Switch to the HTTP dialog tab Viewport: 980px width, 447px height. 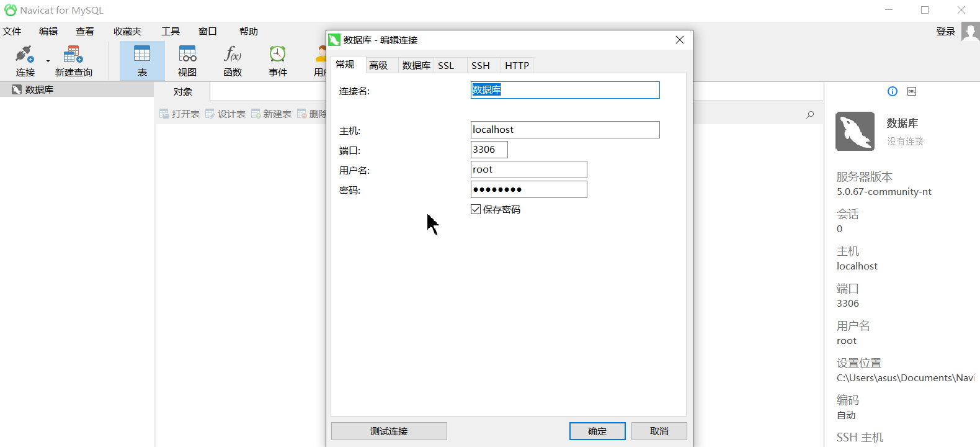tap(517, 65)
